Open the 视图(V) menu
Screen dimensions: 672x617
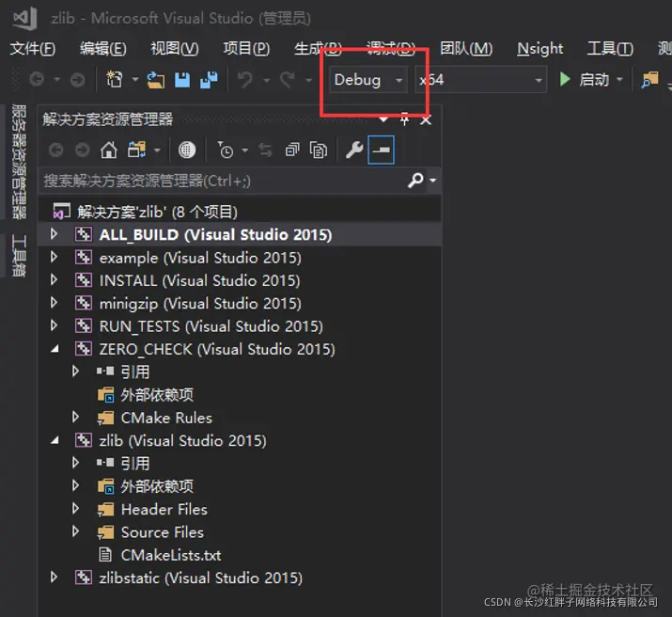point(175,49)
